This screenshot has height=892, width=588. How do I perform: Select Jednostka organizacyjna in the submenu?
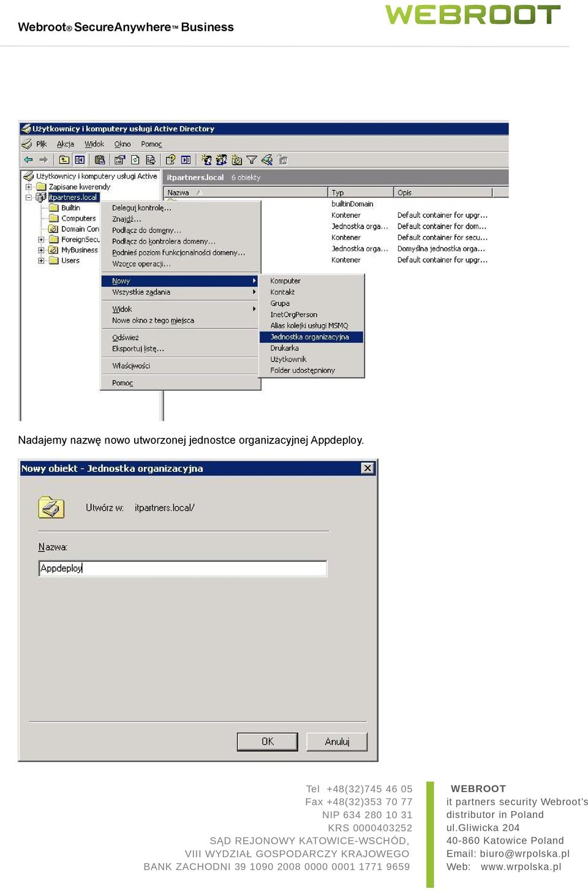coord(311,337)
